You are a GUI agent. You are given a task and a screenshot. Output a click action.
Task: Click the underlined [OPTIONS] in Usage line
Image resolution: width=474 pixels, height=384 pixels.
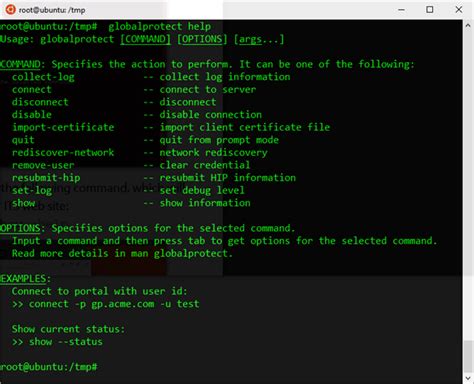point(202,39)
